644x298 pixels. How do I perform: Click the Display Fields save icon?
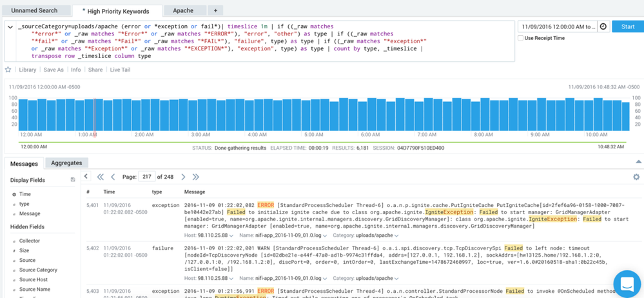(x=73, y=180)
